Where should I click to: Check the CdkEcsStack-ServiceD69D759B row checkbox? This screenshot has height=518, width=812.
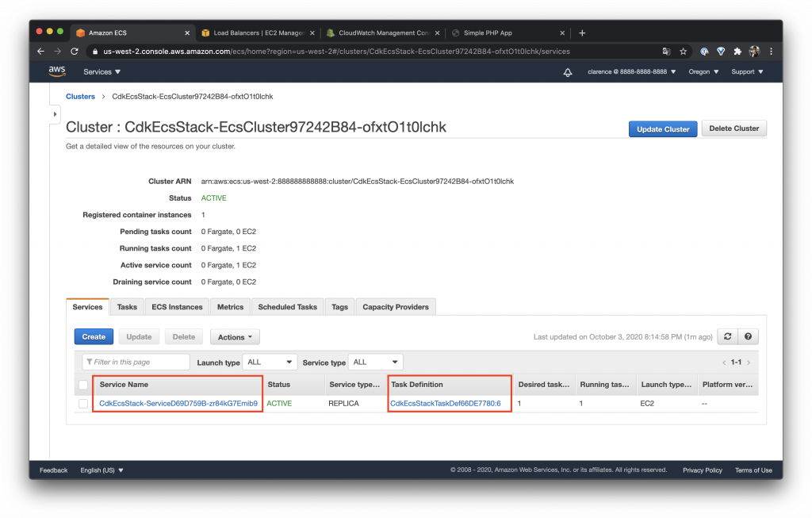tap(83, 404)
